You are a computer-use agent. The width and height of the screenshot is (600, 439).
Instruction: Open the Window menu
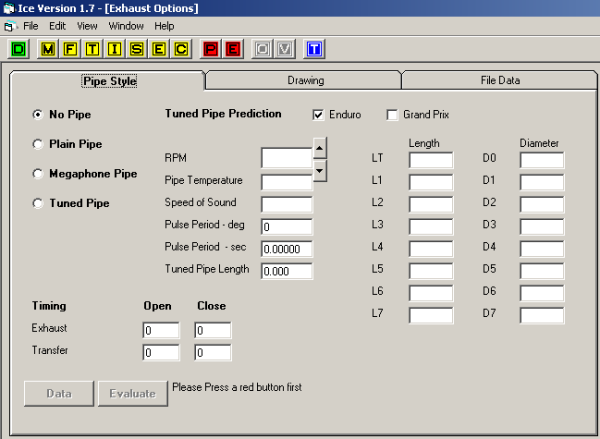click(126, 25)
